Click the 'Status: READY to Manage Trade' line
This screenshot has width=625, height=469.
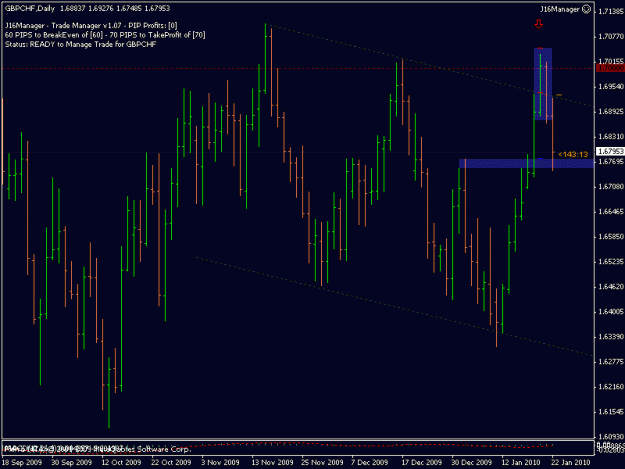(81, 44)
